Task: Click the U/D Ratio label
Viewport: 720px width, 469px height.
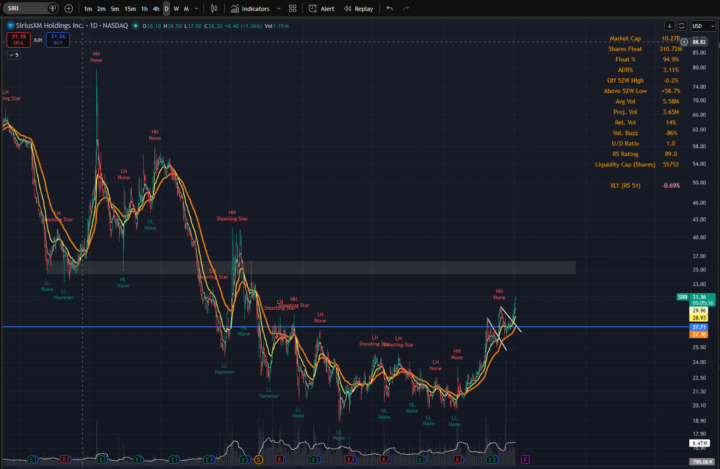Action: pos(625,143)
